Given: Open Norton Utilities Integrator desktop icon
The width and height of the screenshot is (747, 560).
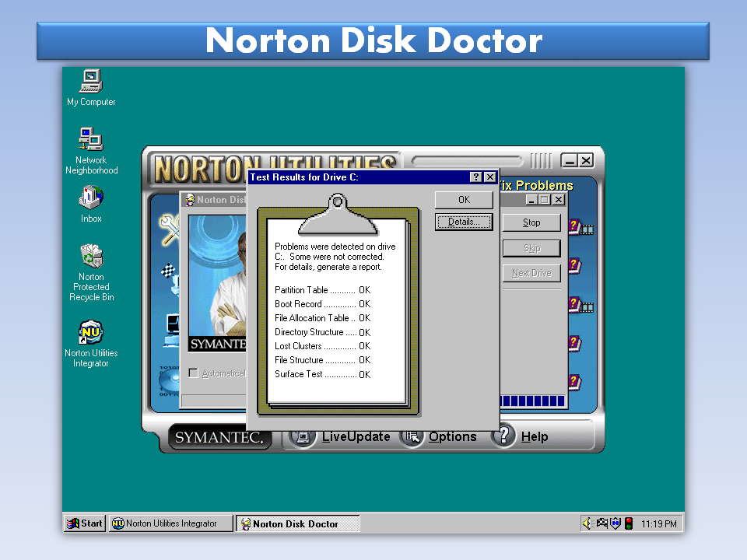Looking at the screenshot, I should click(x=91, y=331).
